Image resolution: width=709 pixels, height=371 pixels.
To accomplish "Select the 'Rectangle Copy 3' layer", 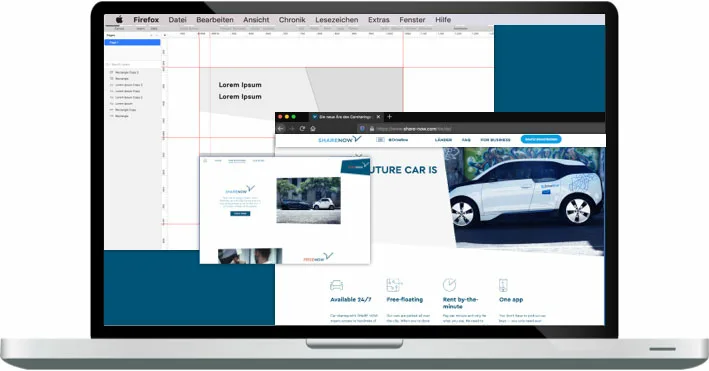I will point(126,72).
